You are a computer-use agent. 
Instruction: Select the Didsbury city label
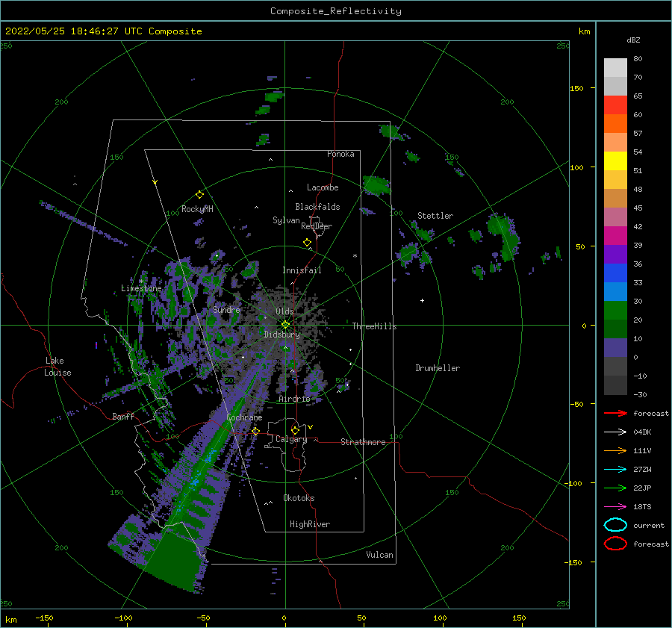coord(281,335)
